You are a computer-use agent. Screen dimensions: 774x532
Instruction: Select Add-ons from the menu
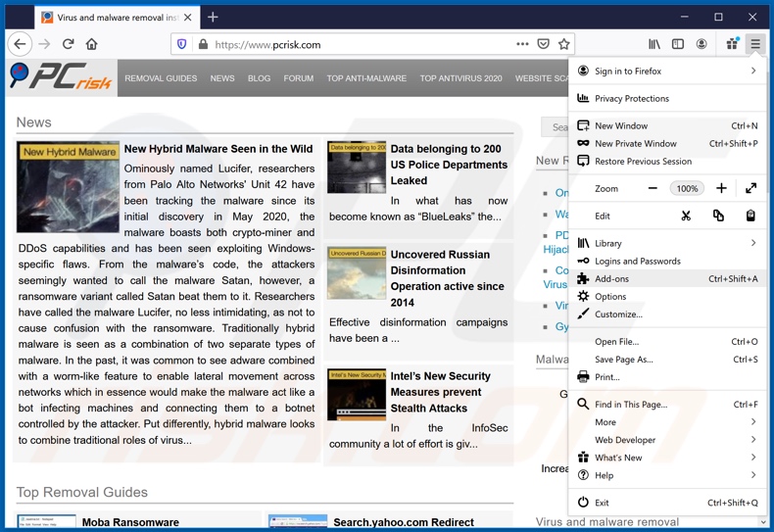[612, 279]
